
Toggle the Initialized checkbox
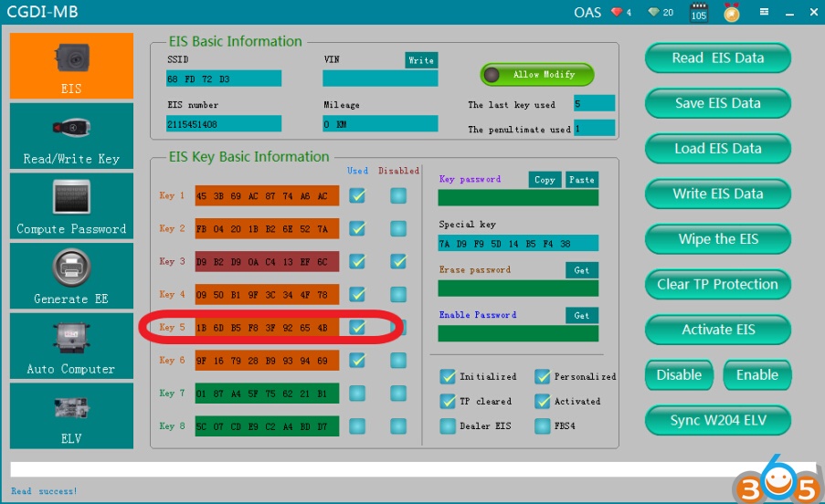[448, 376]
